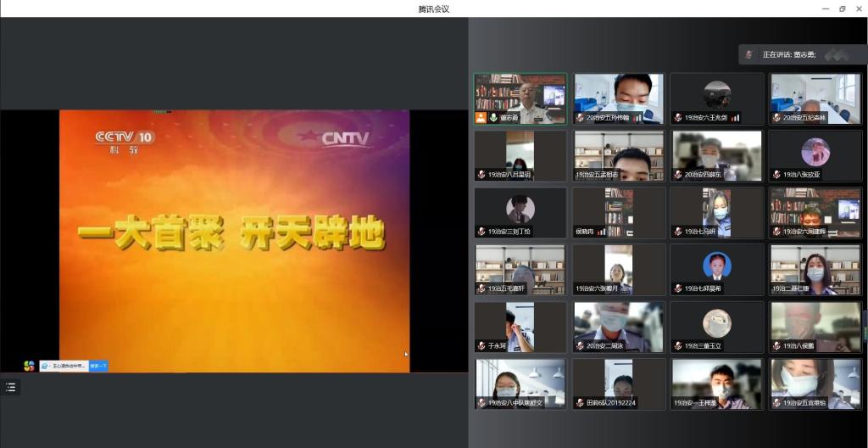The width and height of the screenshot is (868, 448).
Task: Restore down the 腾讯会议 window
Action: (843, 8)
